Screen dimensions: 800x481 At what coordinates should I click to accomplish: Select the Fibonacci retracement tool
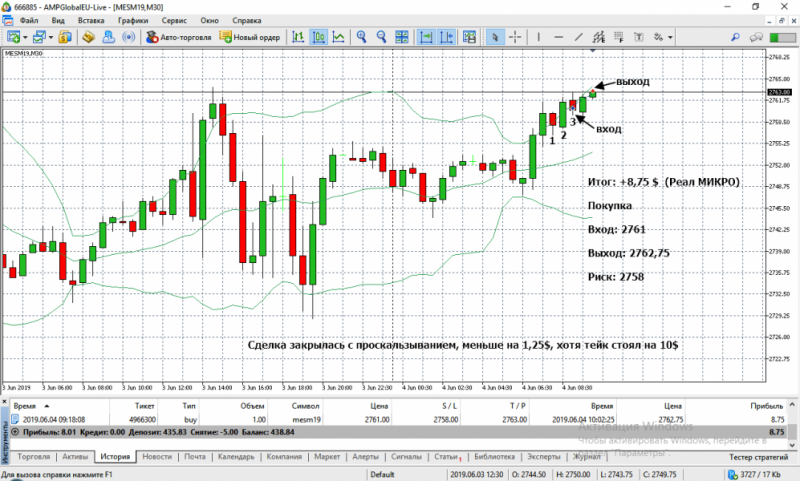[619, 37]
